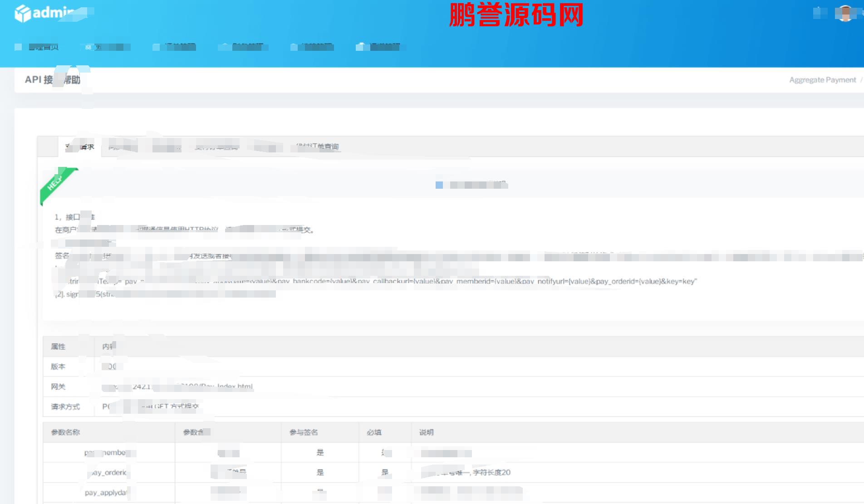Open the user avatar in the header
Viewport: 864px width, 504px height.
[x=845, y=13]
